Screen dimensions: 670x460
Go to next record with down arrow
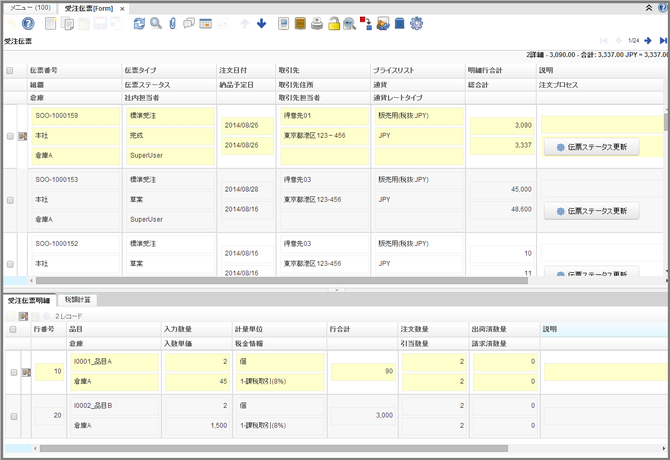(x=262, y=23)
